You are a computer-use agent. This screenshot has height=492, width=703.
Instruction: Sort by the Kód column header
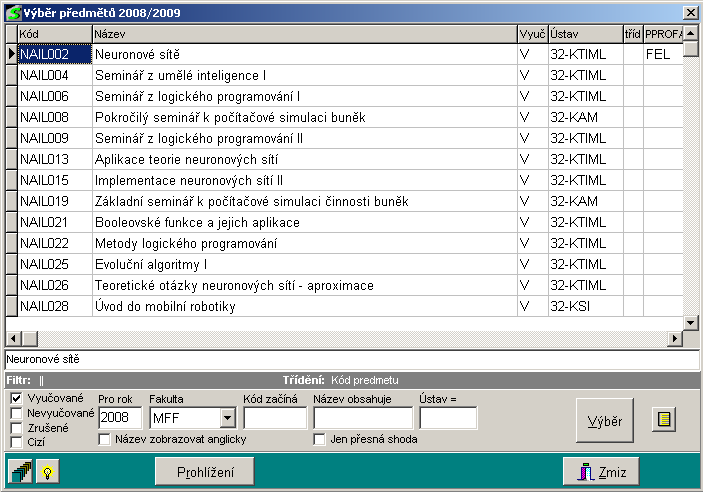point(54,34)
